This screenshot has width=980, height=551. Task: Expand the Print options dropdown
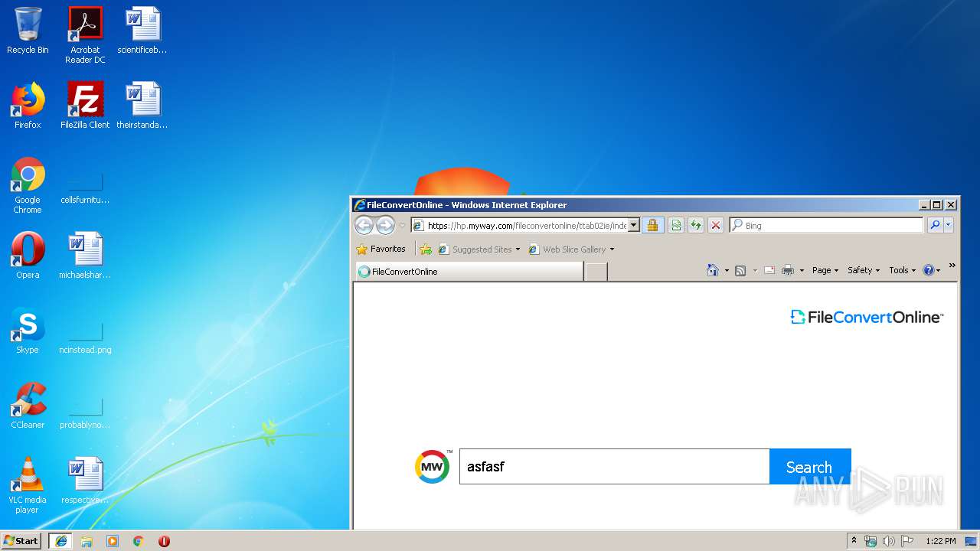(802, 270)
